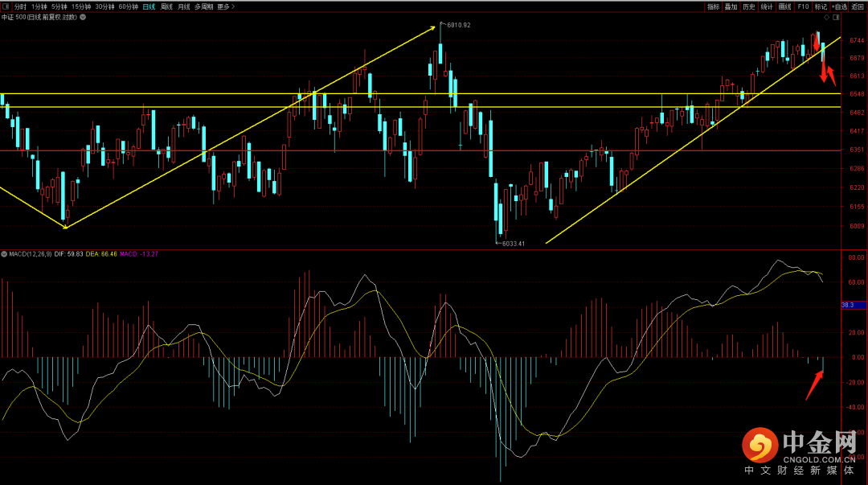
Task: Click the diamond icon above the chart
Action: (x=826, y=17)
